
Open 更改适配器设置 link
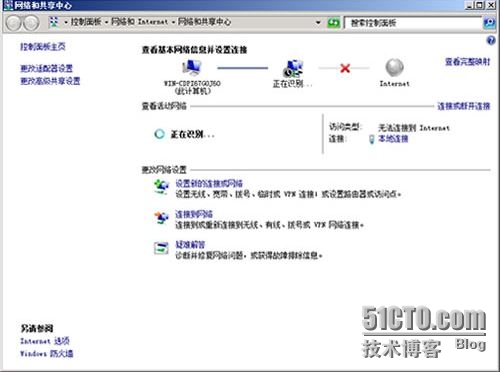[46, 68]
